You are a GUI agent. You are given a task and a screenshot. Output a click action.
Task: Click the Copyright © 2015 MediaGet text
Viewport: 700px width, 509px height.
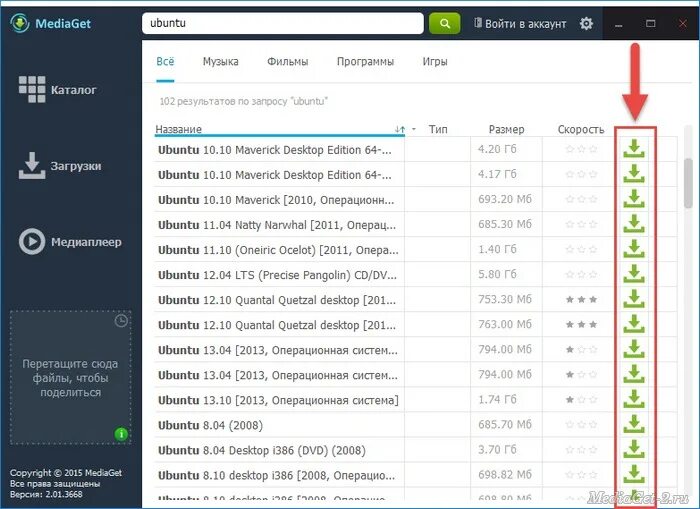(x=66, y=472)
